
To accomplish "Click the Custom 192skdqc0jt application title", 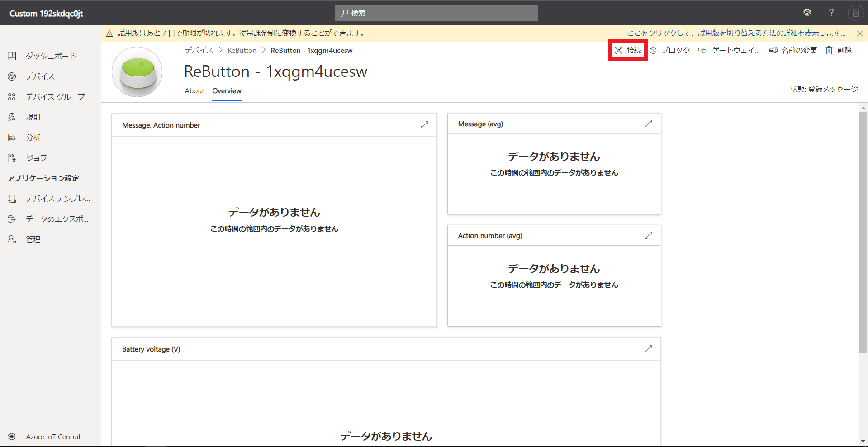I will pos(46,14).
